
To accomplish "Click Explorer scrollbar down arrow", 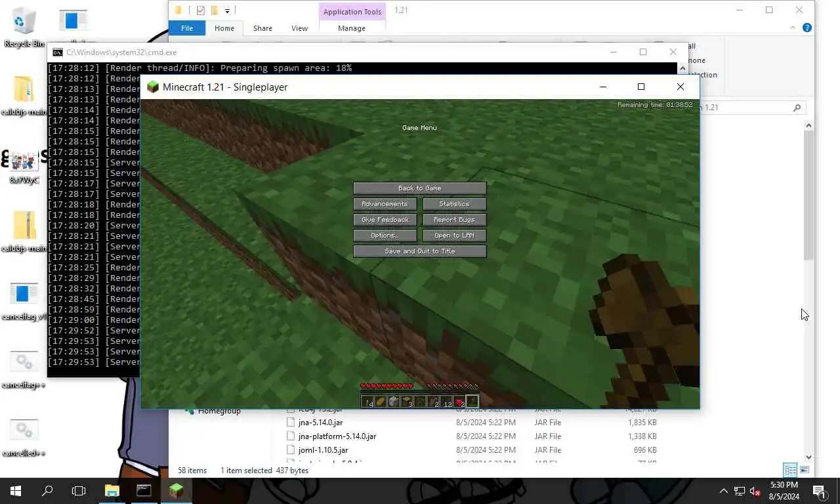I will (x=809, y=457).
